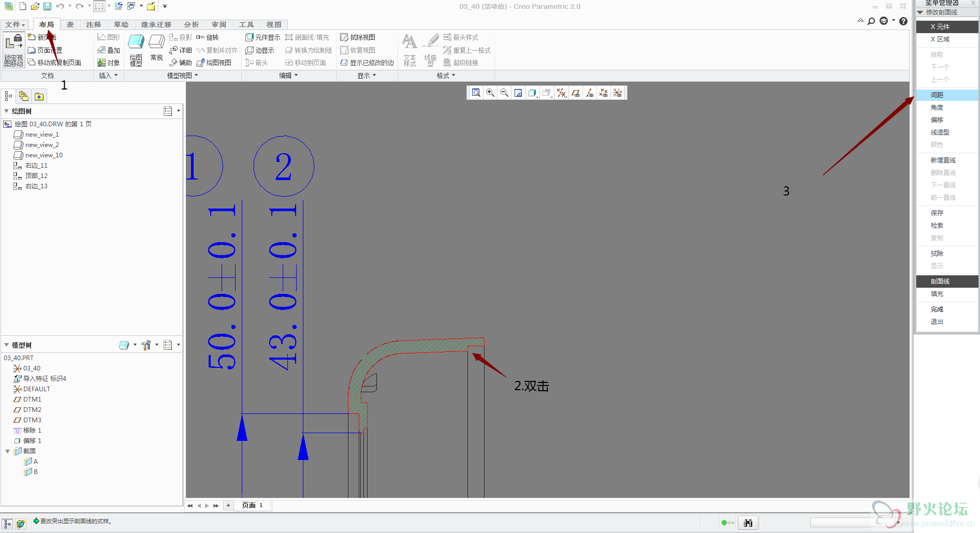The image size is (980, 533).
Task: Switch to the 审阅 review tab
Action: pyautogui.click(x=219, y=24)
